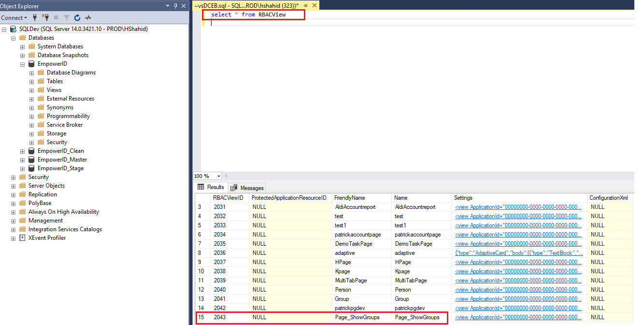644x325 pixels.
Task: Select the SQLDev server icon
Action: tap(13, 29)
